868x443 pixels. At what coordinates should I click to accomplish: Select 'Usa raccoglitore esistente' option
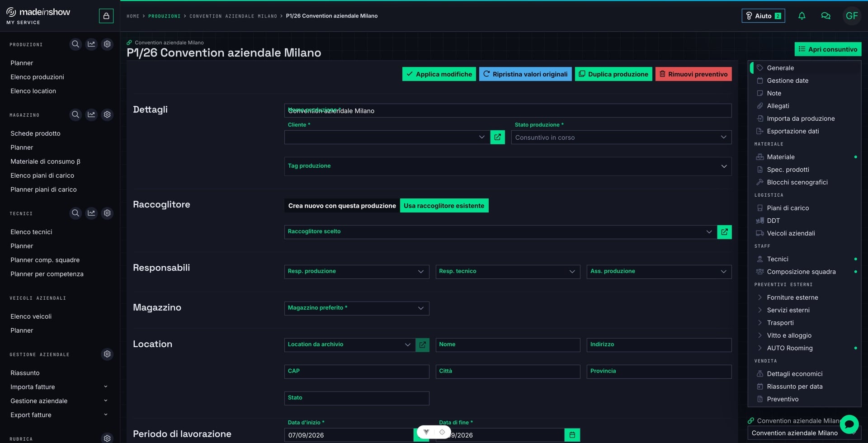[x=444, y=206]
